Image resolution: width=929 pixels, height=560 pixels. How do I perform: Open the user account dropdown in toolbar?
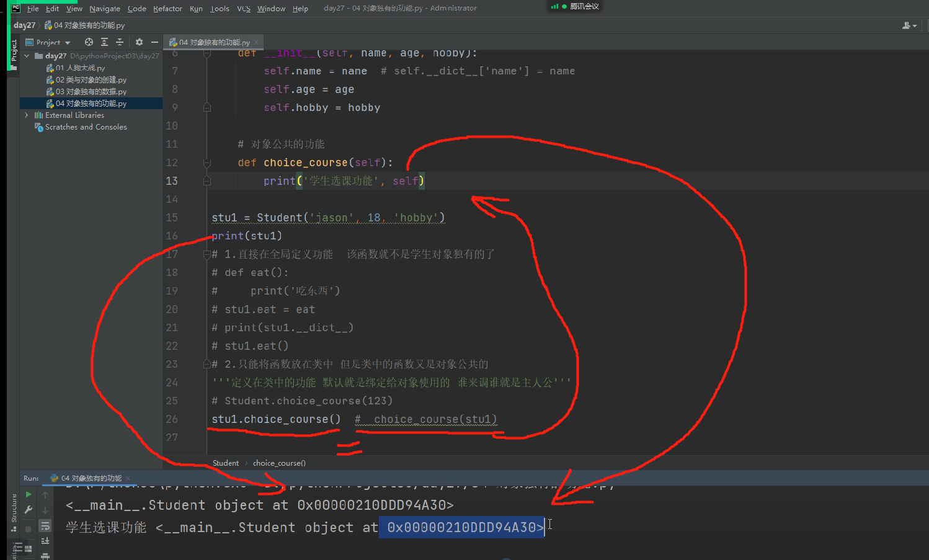pos(909,25)
